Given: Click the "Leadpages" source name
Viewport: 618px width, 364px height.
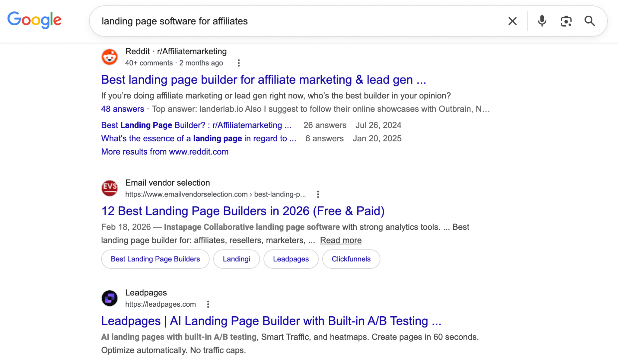Looking at the screenshot, I should pyautogui.click(x=146, y=292).
